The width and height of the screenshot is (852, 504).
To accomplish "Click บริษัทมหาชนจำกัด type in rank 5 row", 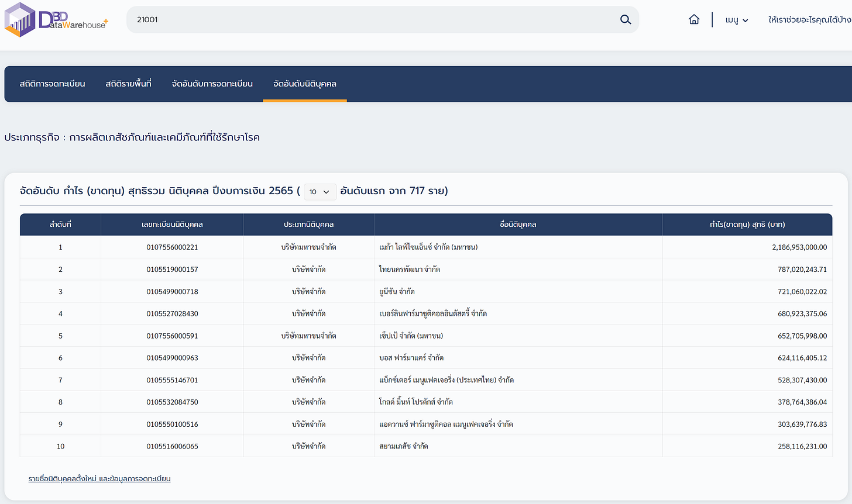I will tap(308, 336).
